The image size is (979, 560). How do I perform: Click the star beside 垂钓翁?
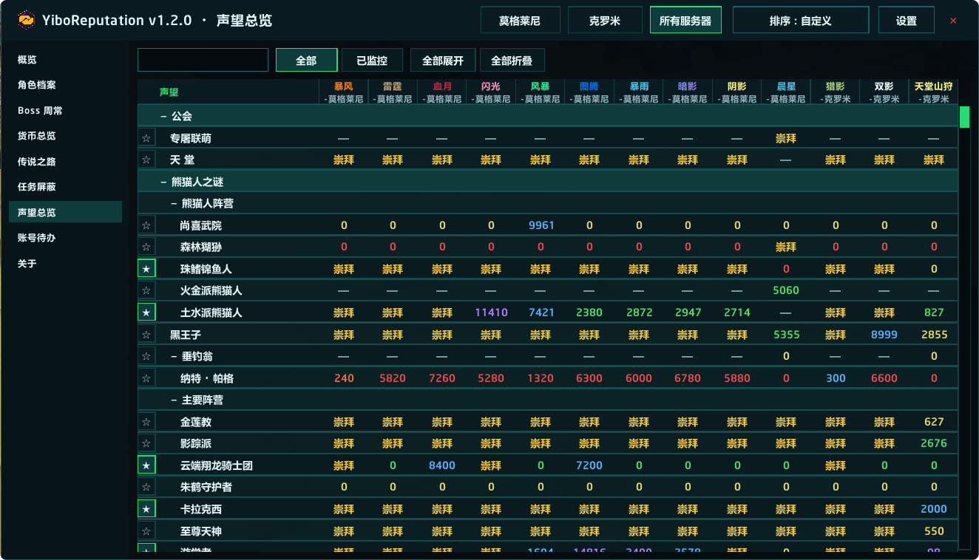coord(146,356)
